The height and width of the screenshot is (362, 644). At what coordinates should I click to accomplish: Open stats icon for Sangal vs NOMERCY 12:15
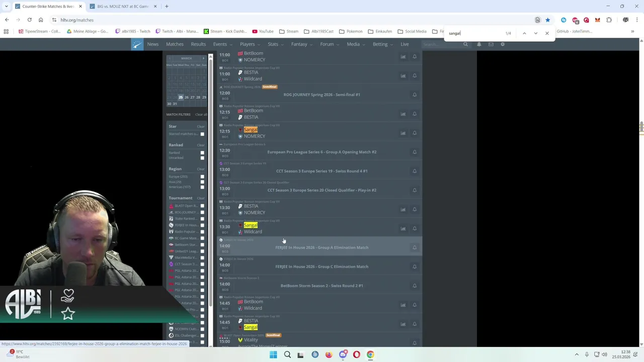(403, 133)
